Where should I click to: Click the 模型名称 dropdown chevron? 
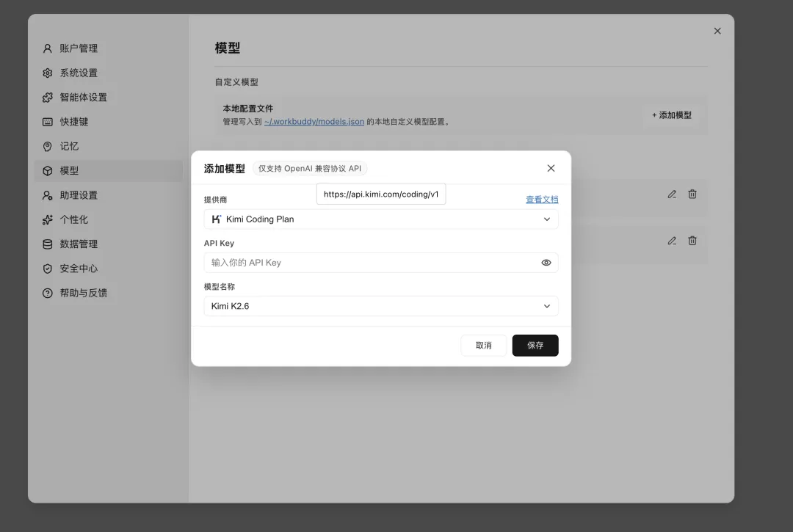547,306
